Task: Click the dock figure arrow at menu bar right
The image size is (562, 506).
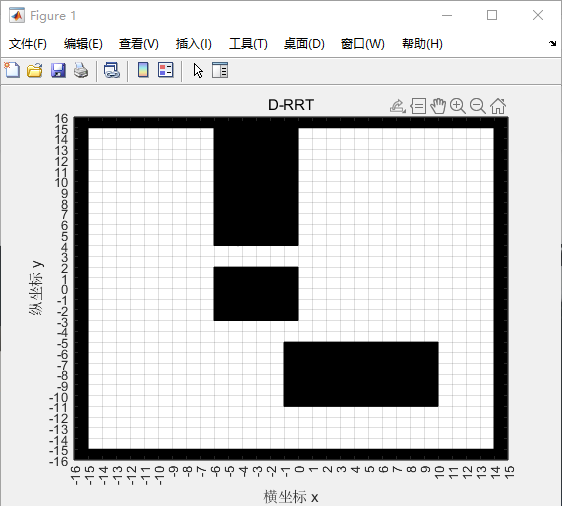Action: pos(552,44)
